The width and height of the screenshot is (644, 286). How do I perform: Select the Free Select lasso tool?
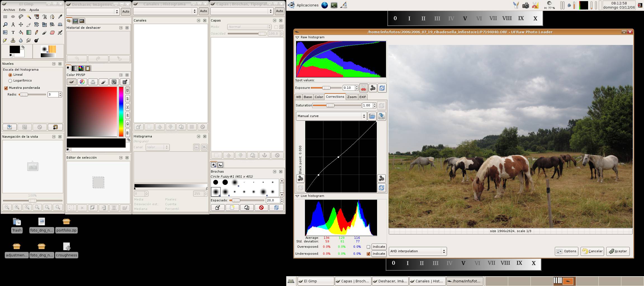coord(21,17)
